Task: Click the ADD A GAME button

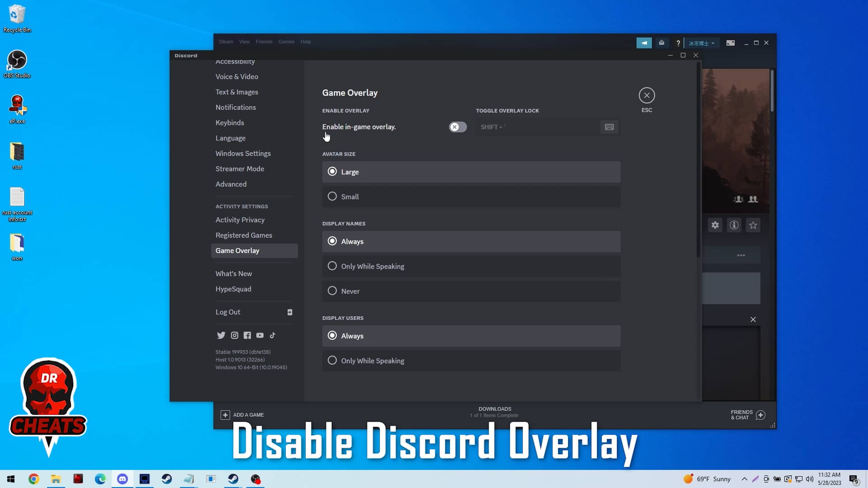Action: click(242, 414)
